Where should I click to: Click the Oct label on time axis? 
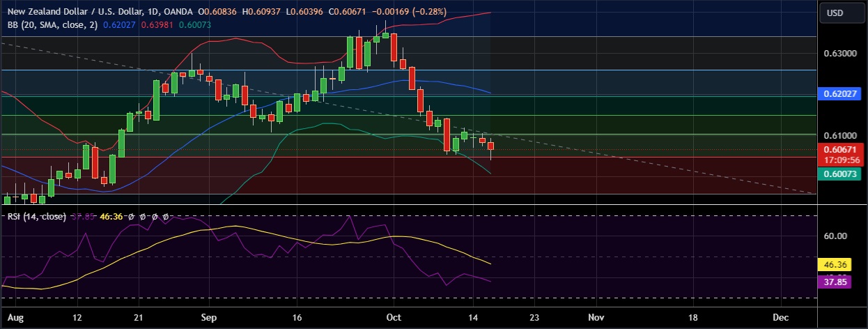click(394, 317)
